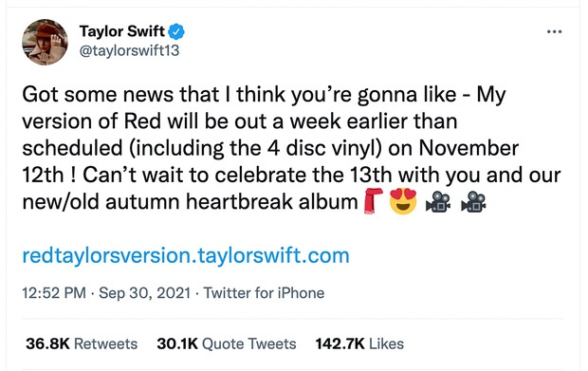Click the heart-eyes smiley emoji
This screenshot has height=371, width=588.
403,201
